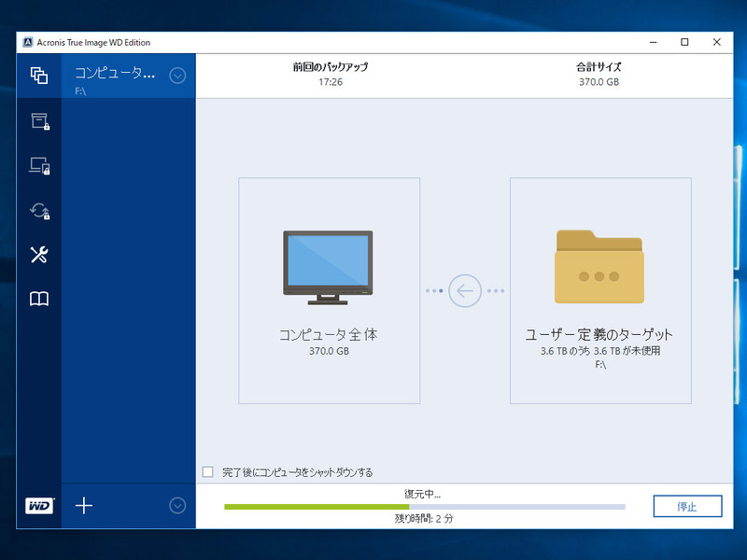Click the monitor icon for Entire Computer
Screen dimensions: 747x560
coord(329,268)
